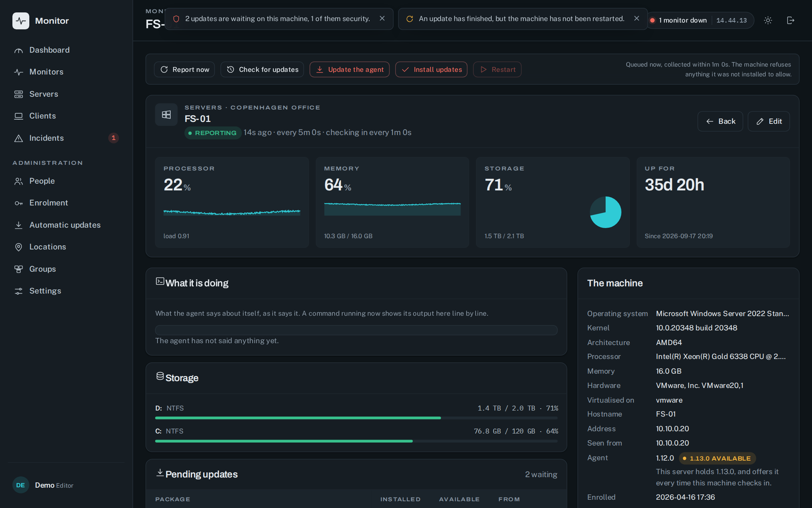Viewport: 812px width, 508px height.
Task: Open the Servers page
Action: 66,94
